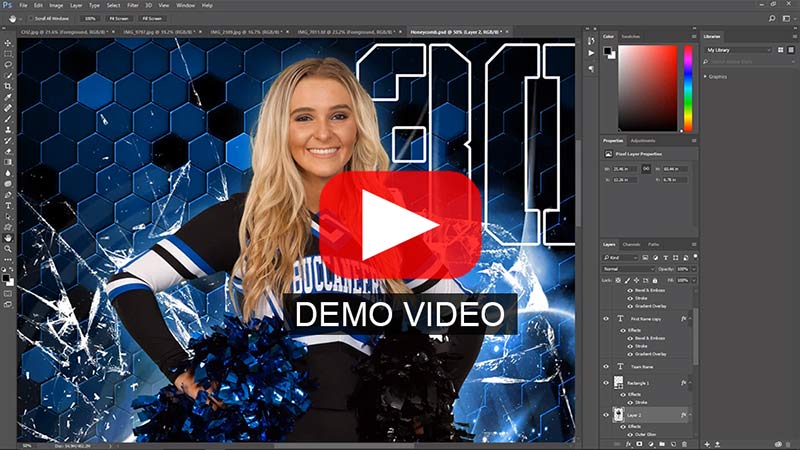The height and width of the screenshot is (450, 800).
Task: Play the demo video
Action: tap(400, 224)
